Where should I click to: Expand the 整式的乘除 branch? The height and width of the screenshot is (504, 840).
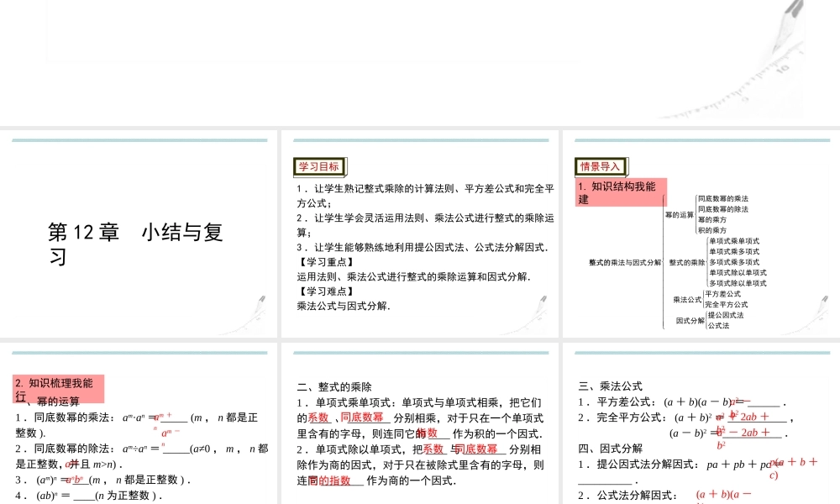pos(687,262)
